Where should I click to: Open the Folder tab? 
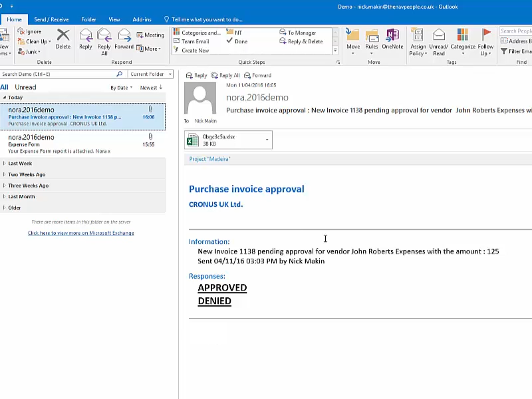[88, 19]
